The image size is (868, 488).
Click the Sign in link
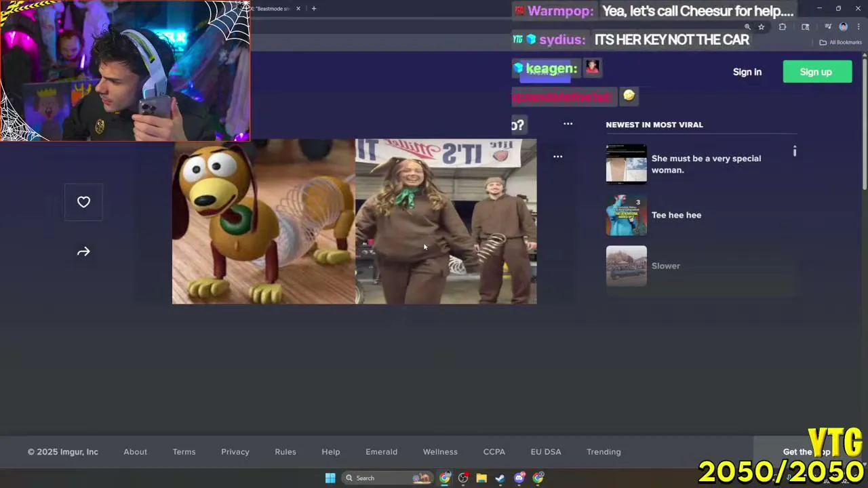point(747,72)
